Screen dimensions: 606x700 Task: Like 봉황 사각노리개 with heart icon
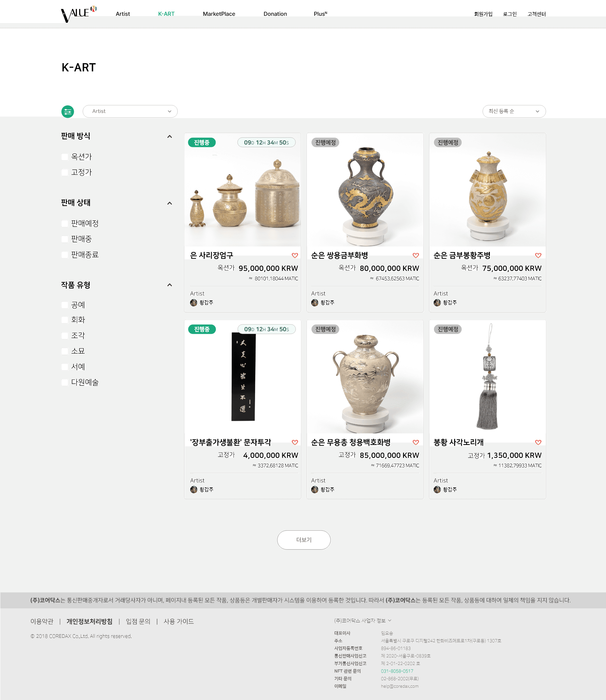538,443
